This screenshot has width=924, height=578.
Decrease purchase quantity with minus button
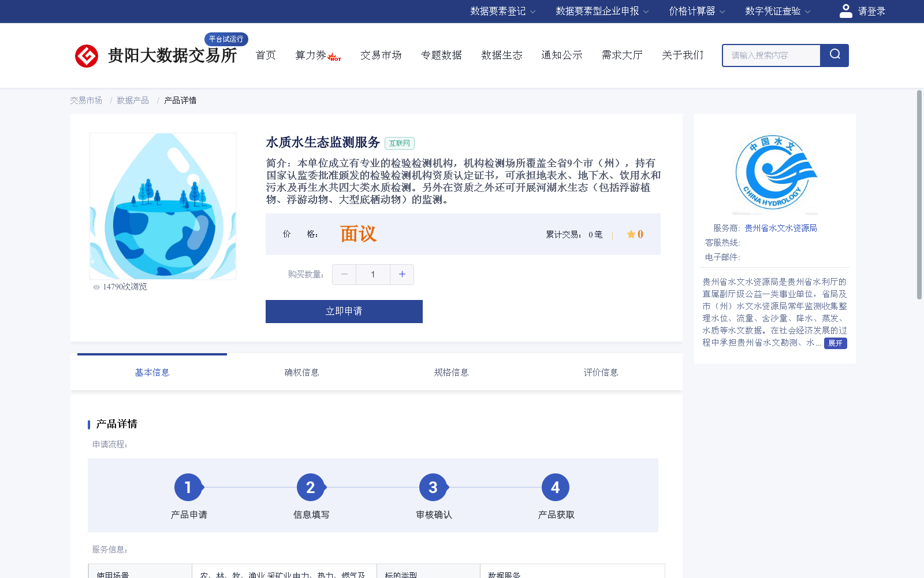click(344, 275)
